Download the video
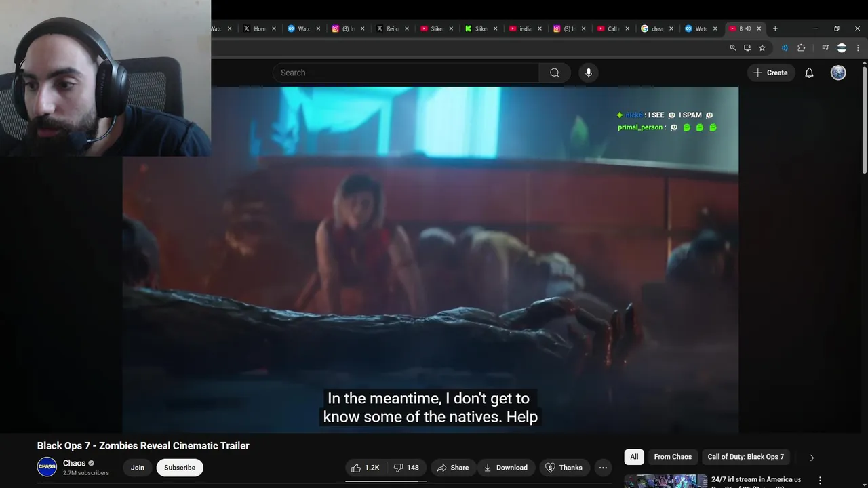Viewport: 868px width, 488px height. (505, 468)
